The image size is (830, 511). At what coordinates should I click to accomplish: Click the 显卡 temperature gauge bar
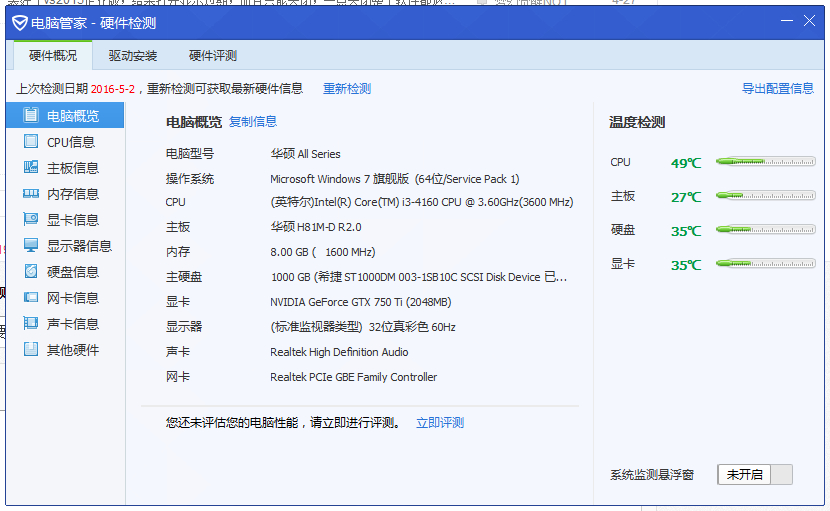click(765, 263)
